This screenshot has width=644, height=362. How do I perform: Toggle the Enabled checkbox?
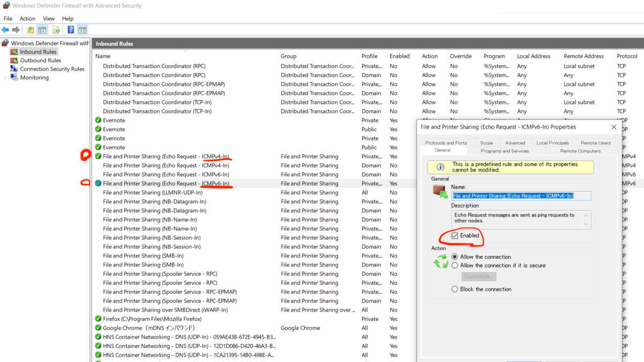click(455, 235)
